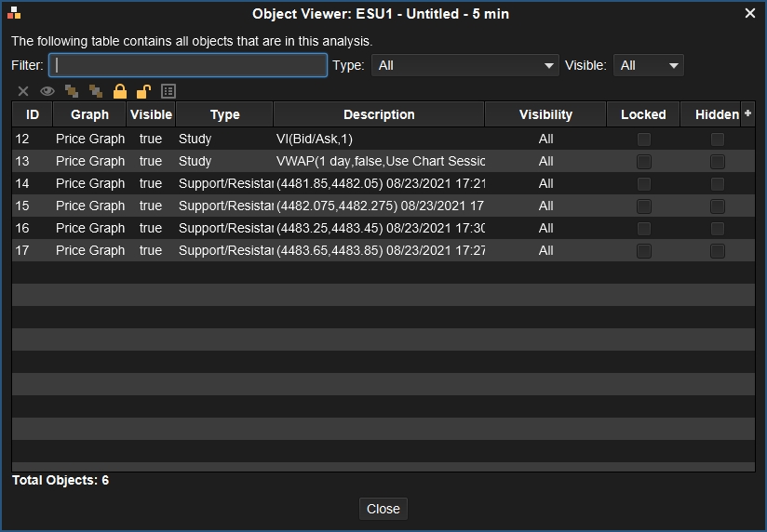The height and width of the screenshot is (532, 767).
Task: Click the plus icon to add columns
Action: 747,113
